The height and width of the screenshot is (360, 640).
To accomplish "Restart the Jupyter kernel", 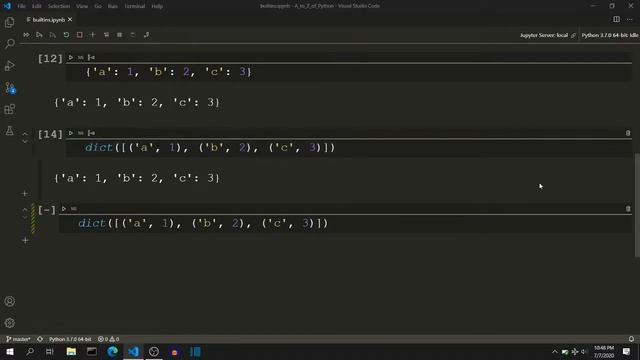I will pyautogui.click(x=66, y=35).
